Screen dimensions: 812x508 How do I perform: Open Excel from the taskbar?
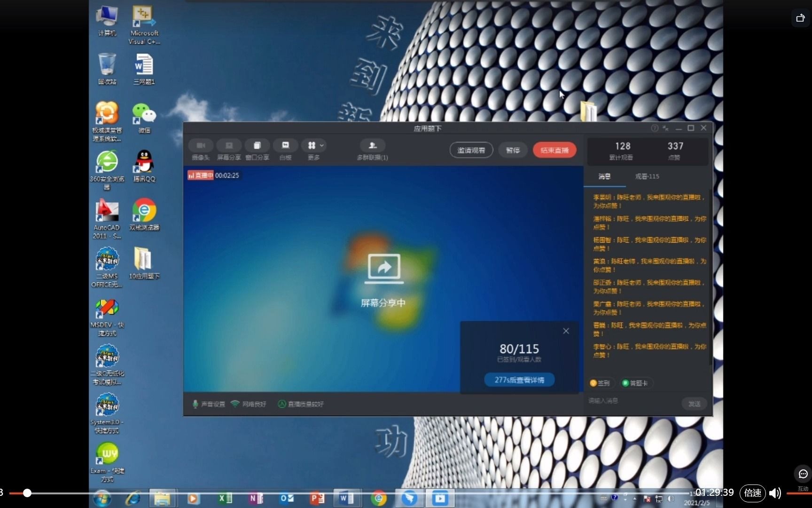point(225,498)
